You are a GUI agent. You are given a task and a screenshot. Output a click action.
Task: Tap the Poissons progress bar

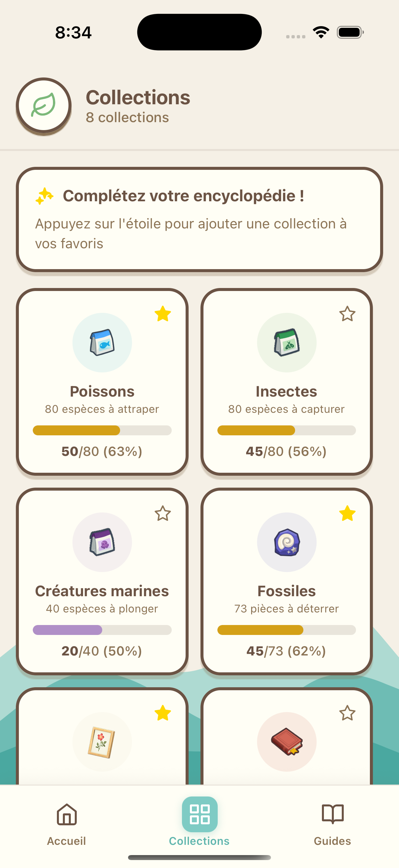102,430
